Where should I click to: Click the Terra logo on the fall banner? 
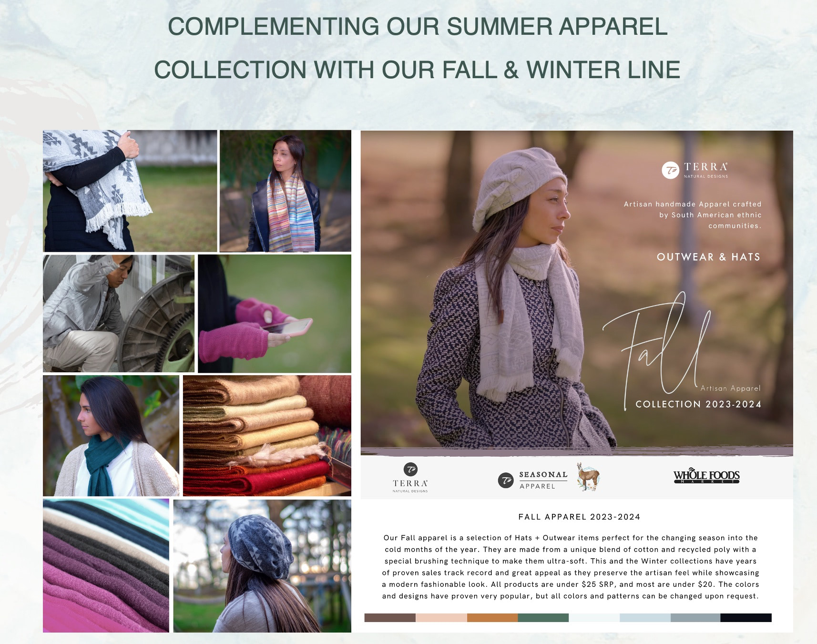[x=695, y=170]
